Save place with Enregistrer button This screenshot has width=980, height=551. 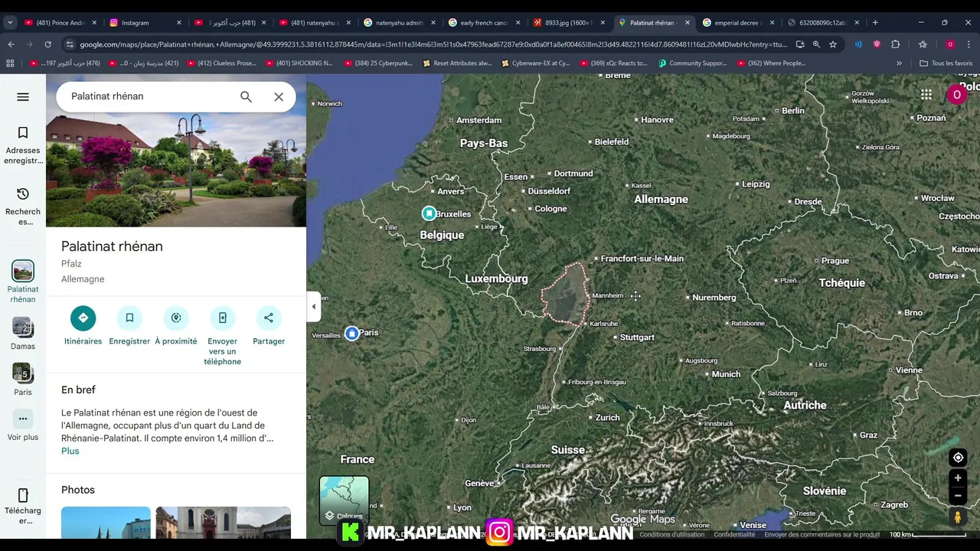point(129,325)
